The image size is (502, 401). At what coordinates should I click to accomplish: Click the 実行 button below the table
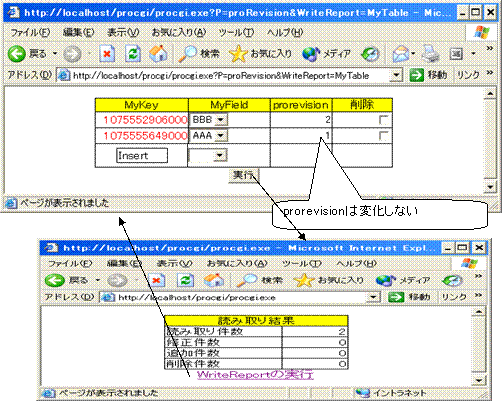tap(243, 175)
